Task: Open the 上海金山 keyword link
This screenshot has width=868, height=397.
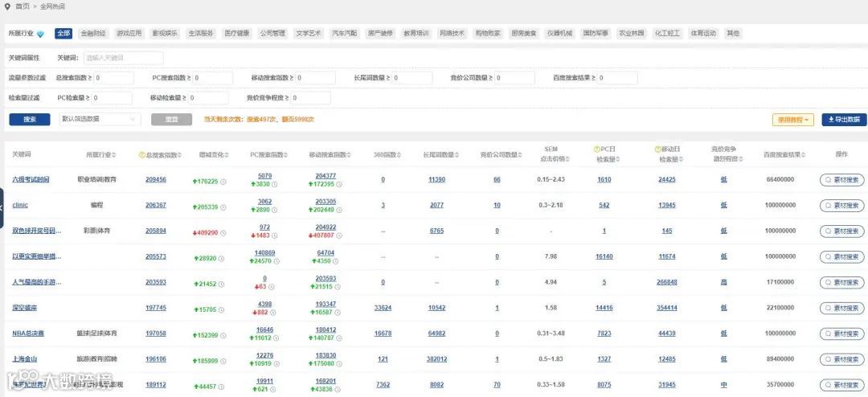Action: 25,359
